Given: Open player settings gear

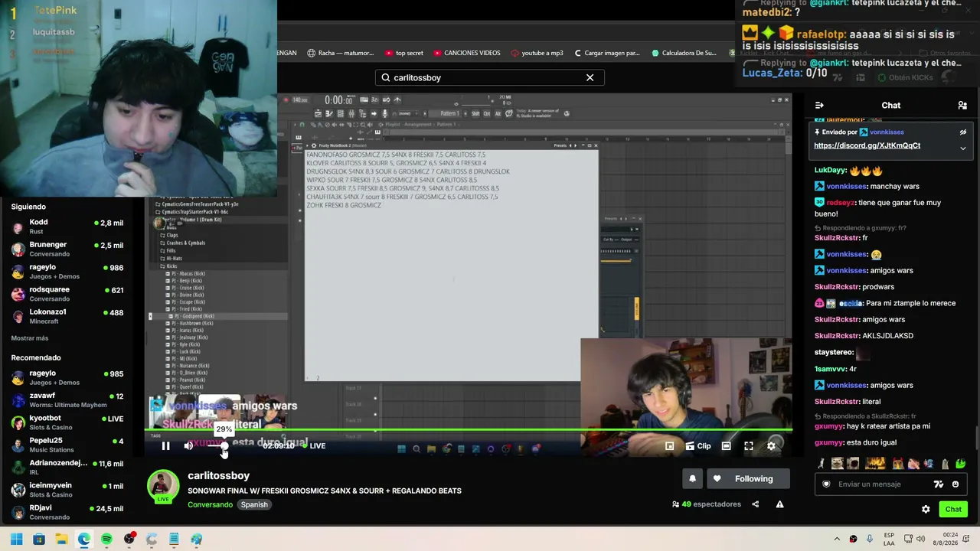Looking at the screenshot, I should (x=771, y=445).
